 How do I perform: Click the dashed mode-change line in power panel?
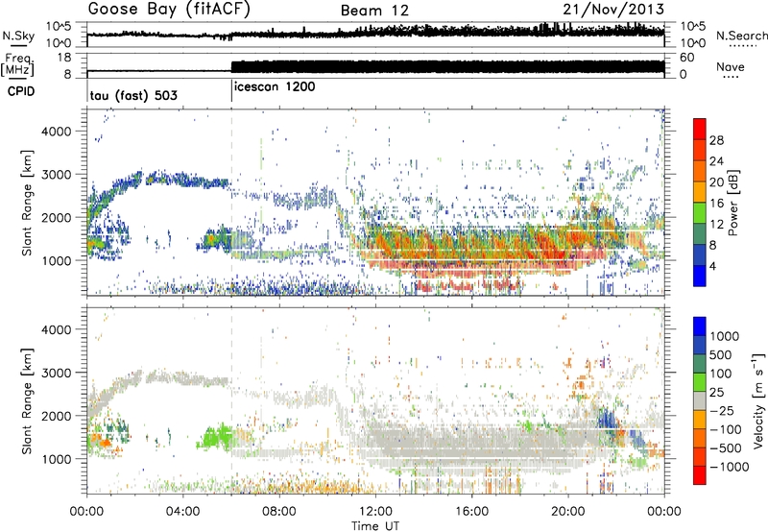[231, 202]
